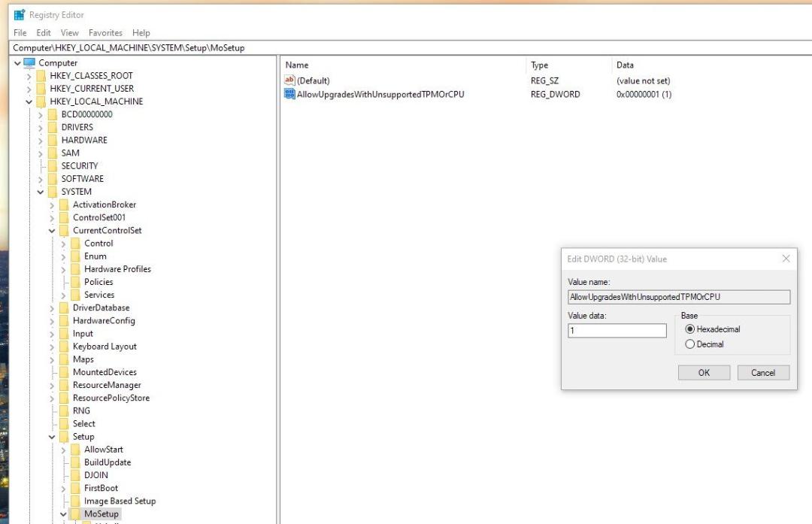Click the DriverDatabase folder icon
The height and width of the screenshot is (524, 812).
point(64,307)
